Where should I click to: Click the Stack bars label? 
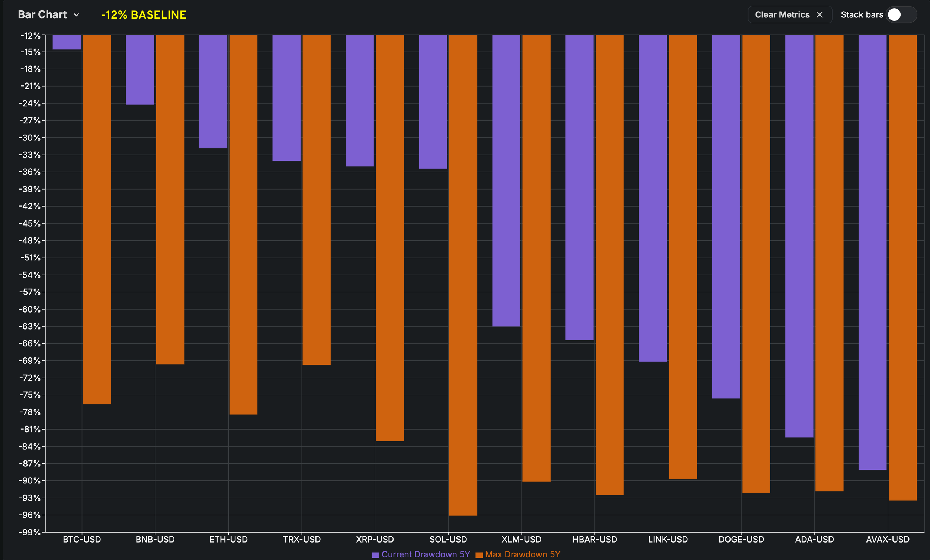(x=862, y=15)
